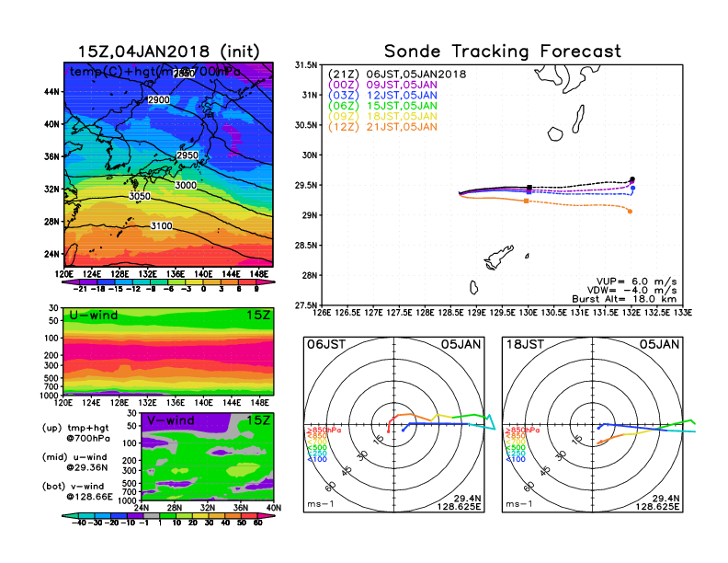
Task: Click "ms-1" unit label in 06JST hodograph
Action: click(x=320, y=504)
